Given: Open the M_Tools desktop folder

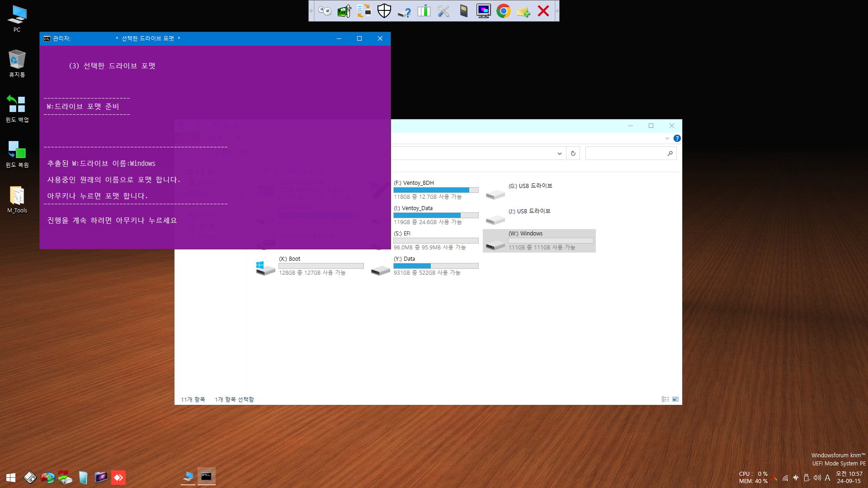Looking at the screenshot, I should [x=17, y=199].
